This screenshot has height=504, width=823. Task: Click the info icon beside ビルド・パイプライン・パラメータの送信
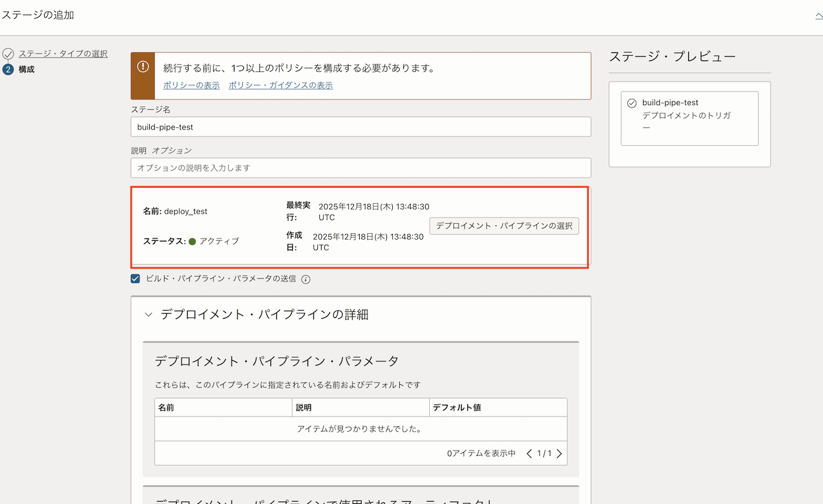(306, 279)
